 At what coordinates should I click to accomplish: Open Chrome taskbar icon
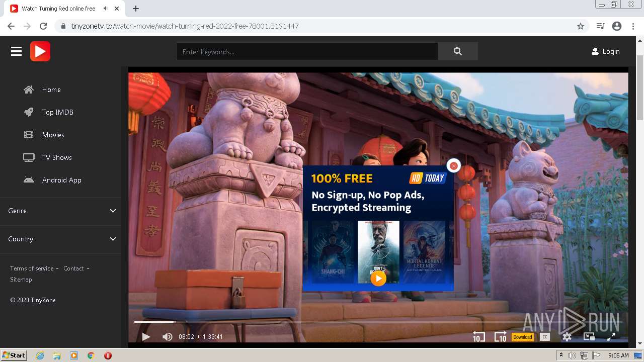point(91,355)
